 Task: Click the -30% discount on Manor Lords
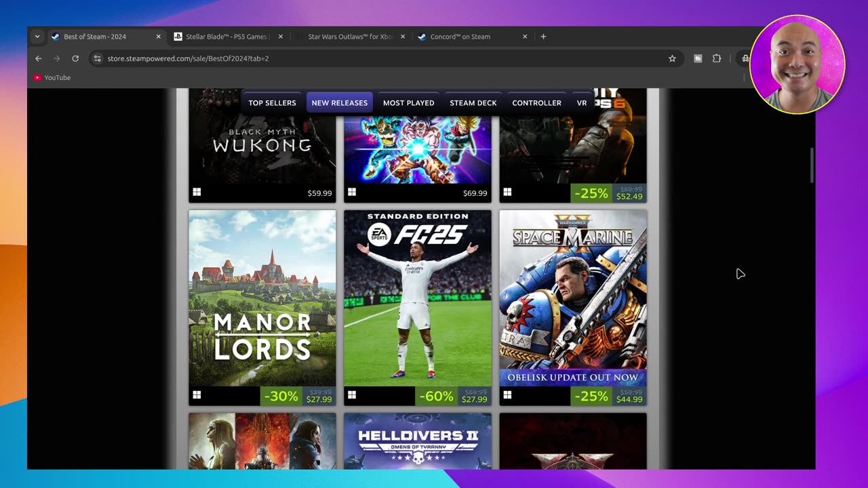tap(281, 396)
